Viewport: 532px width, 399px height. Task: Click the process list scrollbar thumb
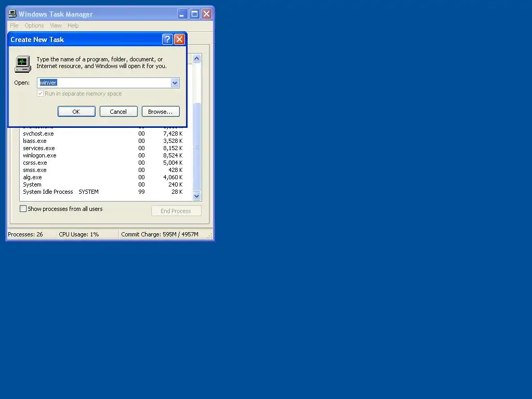point(197,147)
